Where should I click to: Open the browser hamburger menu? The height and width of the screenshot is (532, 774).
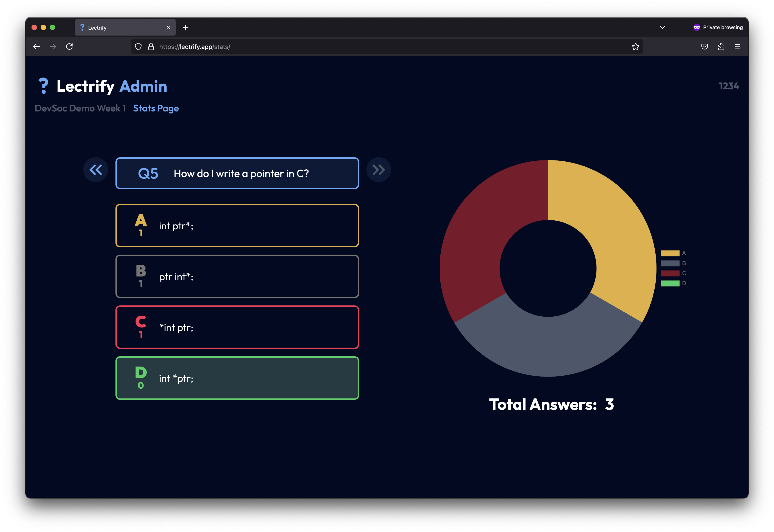point(737,47)
